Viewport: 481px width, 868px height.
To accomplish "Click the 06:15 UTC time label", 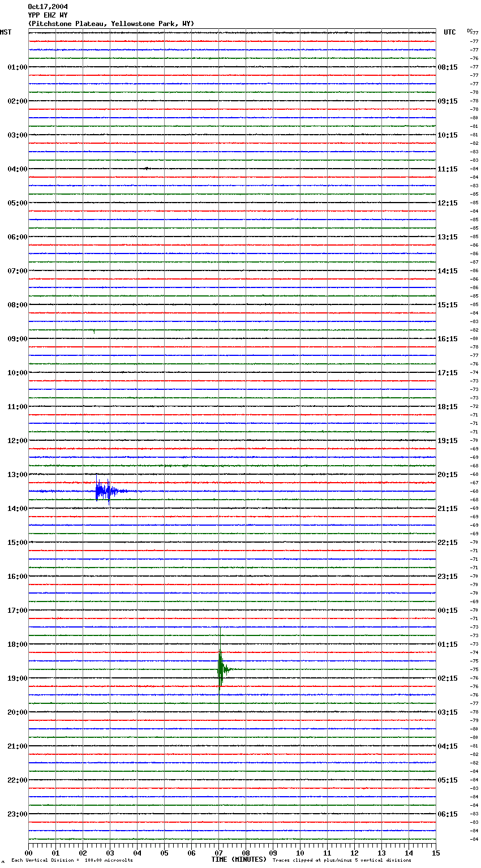I will (x=448, y=814).
